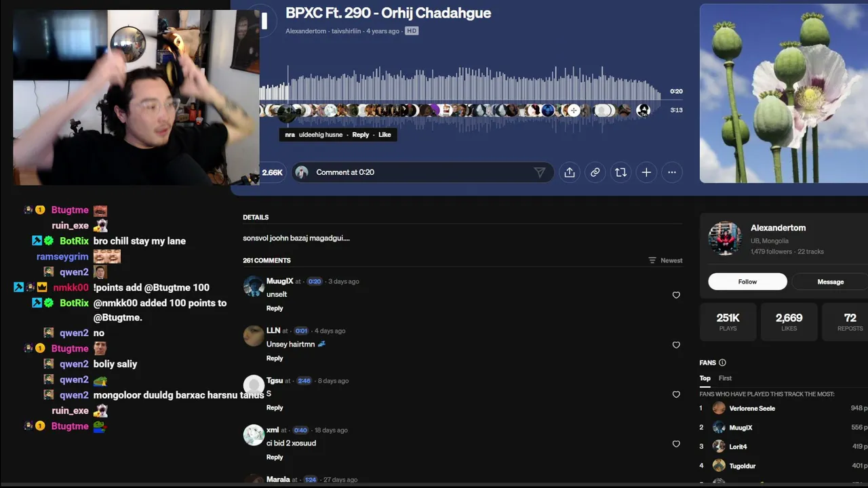Open the poppy flower track artwork
This screenshot has width=868, height=488.
point(784,94)
